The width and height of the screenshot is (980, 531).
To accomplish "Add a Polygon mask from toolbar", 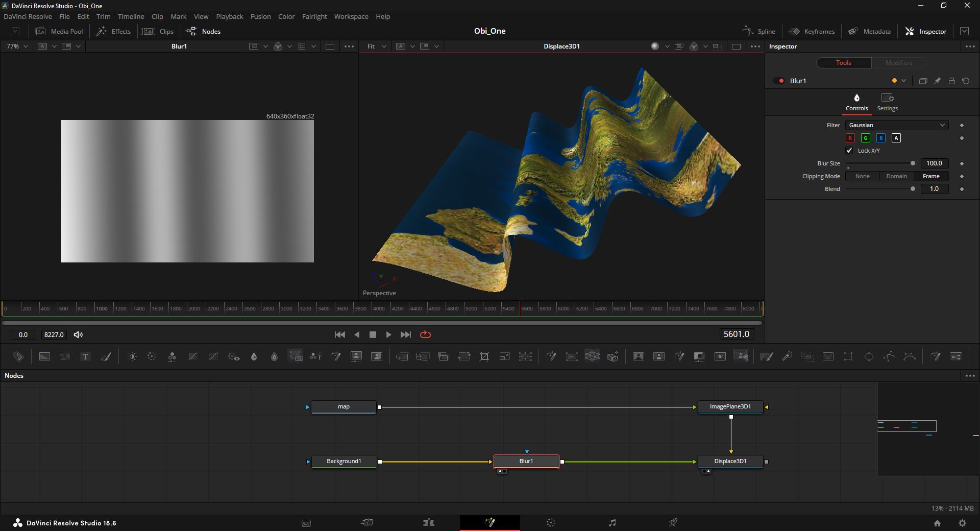I will tap(889, 356).
